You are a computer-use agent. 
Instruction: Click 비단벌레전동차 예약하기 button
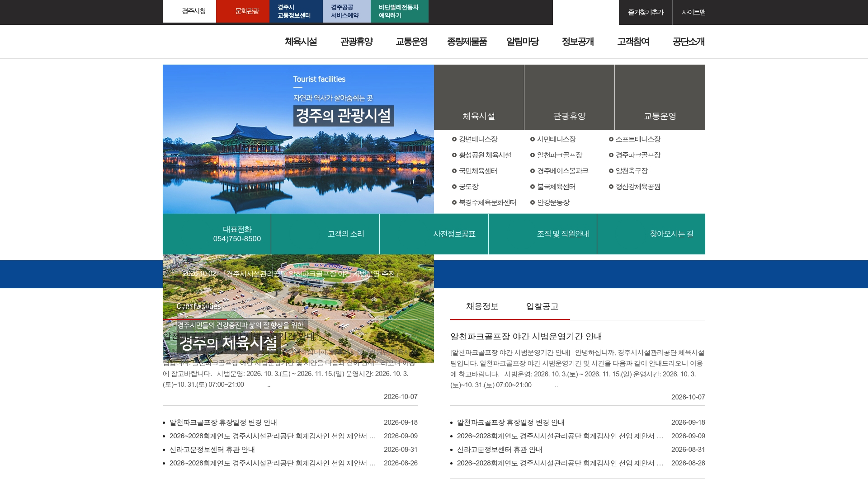[400, 11]
